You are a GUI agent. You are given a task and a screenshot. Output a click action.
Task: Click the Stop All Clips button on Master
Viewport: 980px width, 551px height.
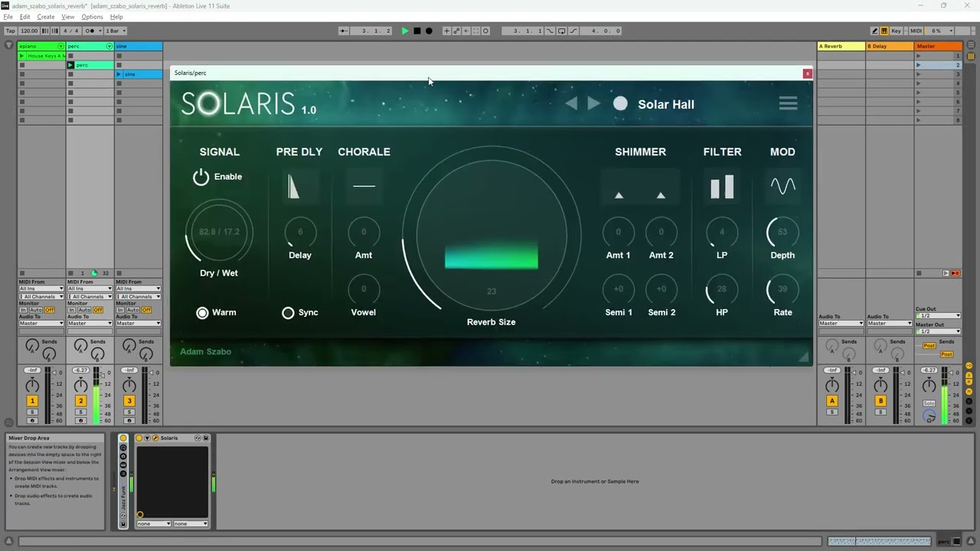(x=919, y=273)
